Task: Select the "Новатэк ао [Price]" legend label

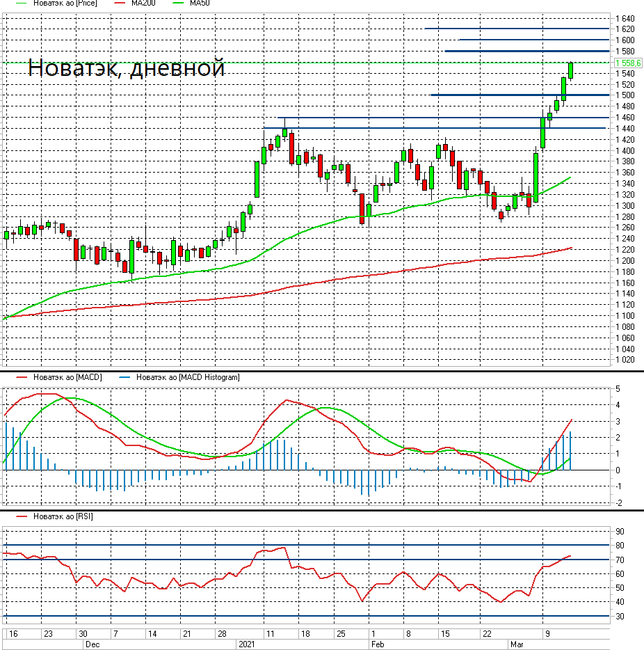Action: point(65,3)
